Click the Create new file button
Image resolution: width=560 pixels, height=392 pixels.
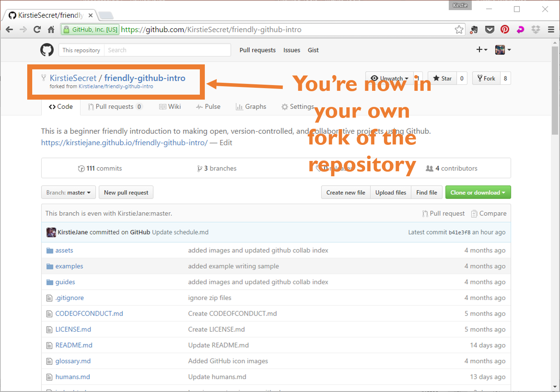coord(346,192)
